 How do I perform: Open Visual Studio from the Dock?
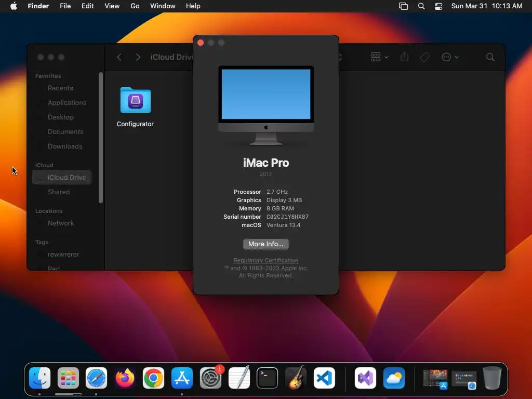[x=365, y=378]
